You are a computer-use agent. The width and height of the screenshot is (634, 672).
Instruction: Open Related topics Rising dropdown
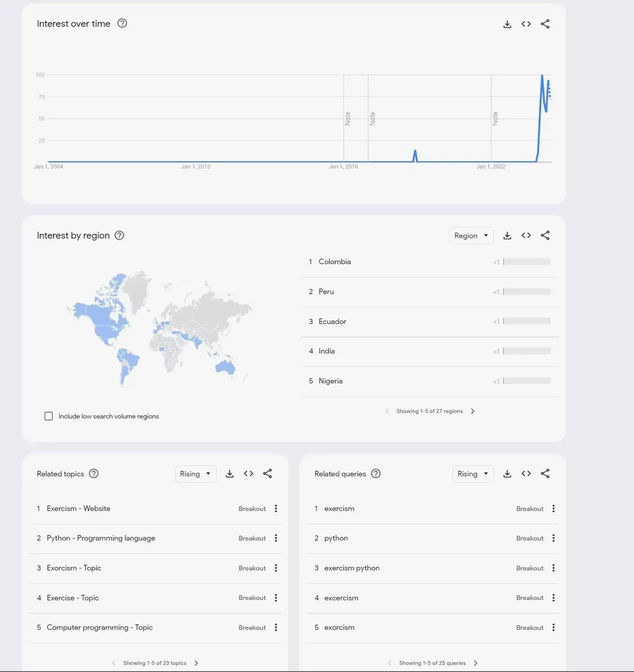[x=196, y=474]
